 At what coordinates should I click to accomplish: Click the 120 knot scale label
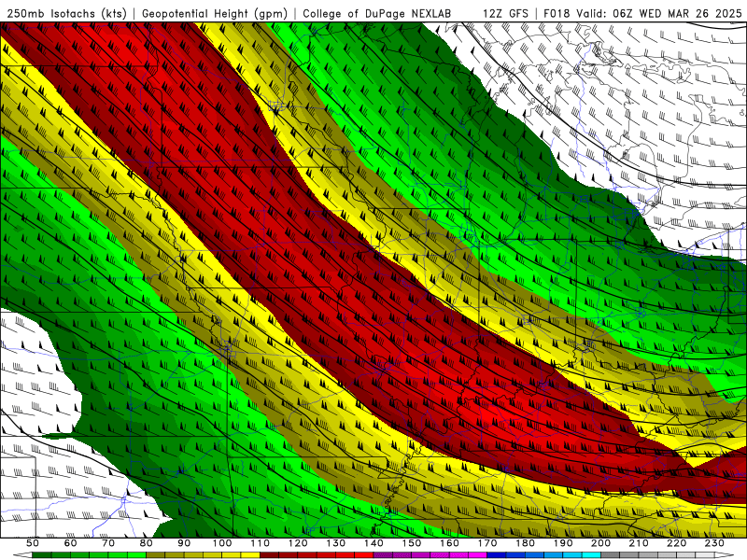point(298,543)
